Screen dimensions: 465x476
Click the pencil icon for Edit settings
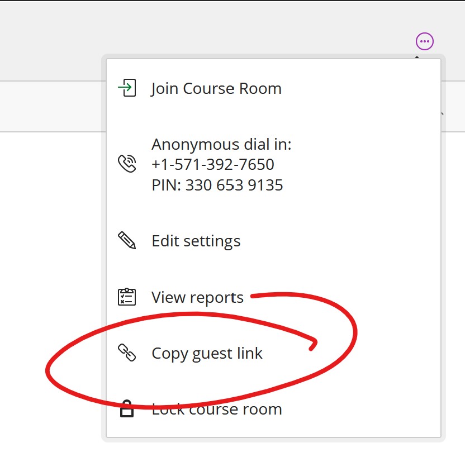(128, 240)
